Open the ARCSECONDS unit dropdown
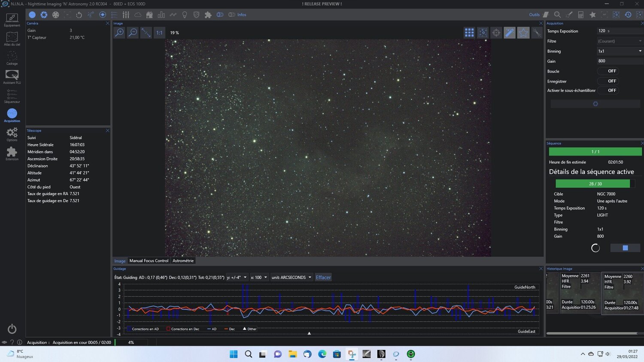Screen dimensions: 644x362 291,277
